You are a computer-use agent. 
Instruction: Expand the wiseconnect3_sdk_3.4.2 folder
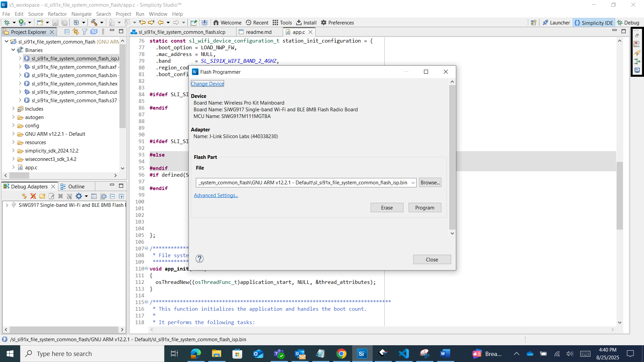point(13,159)
